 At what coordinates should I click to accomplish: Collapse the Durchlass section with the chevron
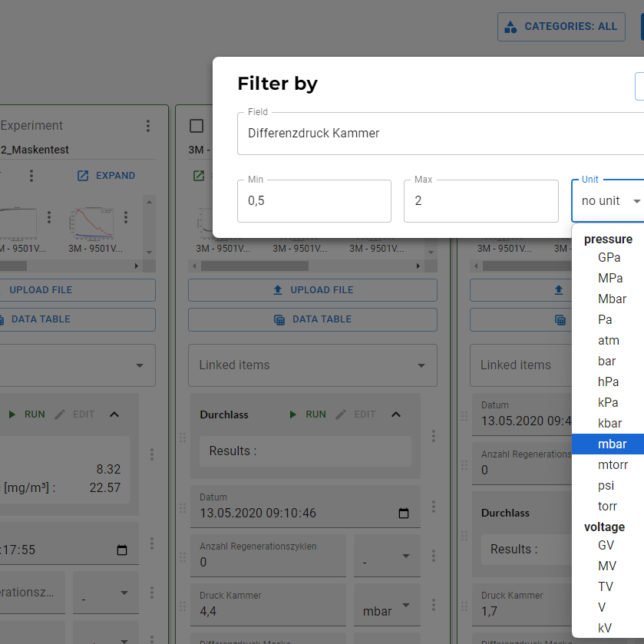pyautogui.click(x=396, y=414)
